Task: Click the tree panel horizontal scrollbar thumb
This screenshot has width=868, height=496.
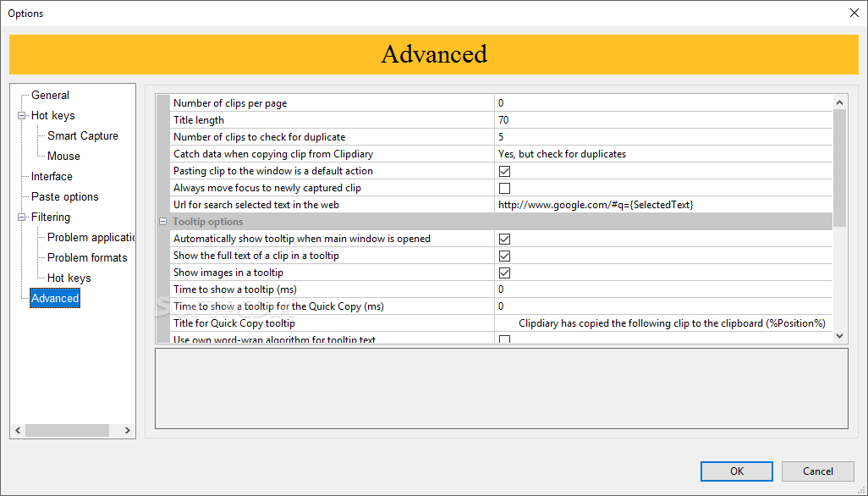Action: [67, 430]
